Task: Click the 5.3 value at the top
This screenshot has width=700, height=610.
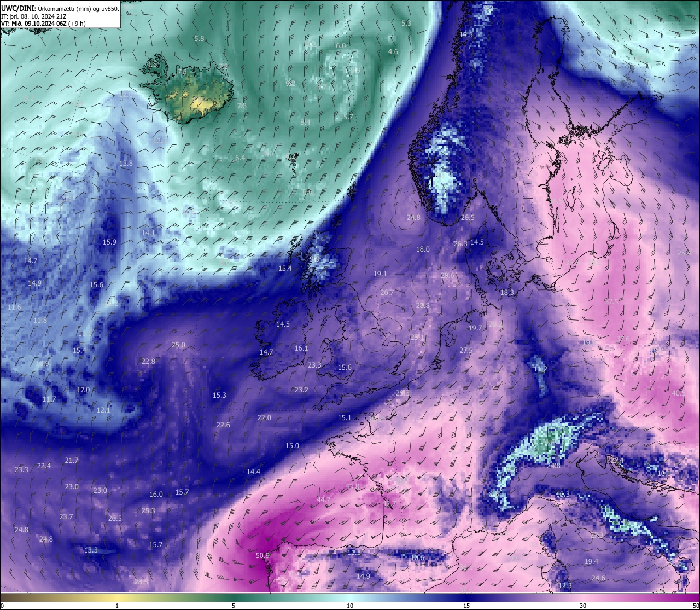Action: coord(406,23)
